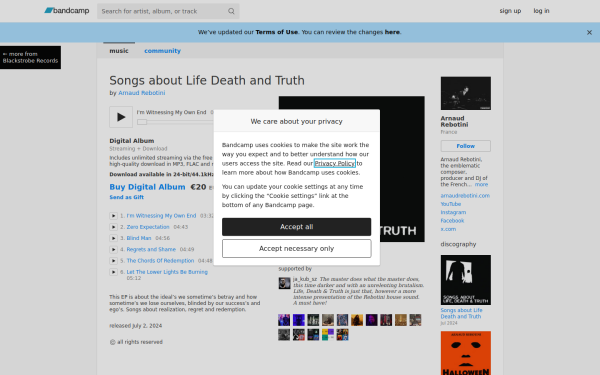
Task: Open the track link The Chords Of Redemption
Action: (x=160, y=261)
